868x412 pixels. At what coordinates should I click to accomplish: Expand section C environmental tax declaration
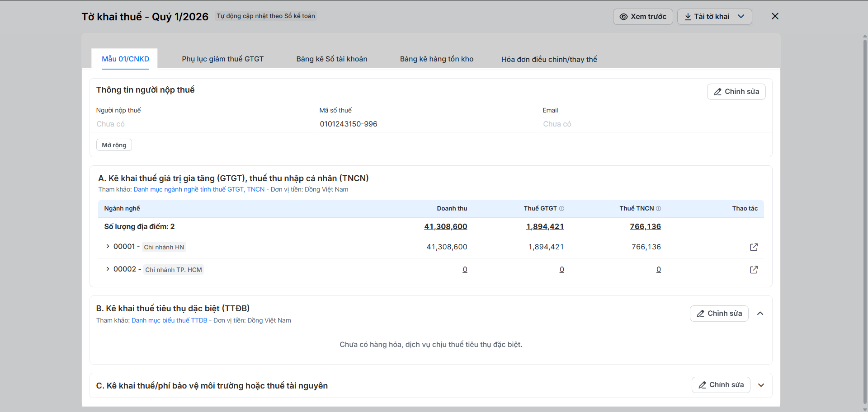click(x=761, y=385)
